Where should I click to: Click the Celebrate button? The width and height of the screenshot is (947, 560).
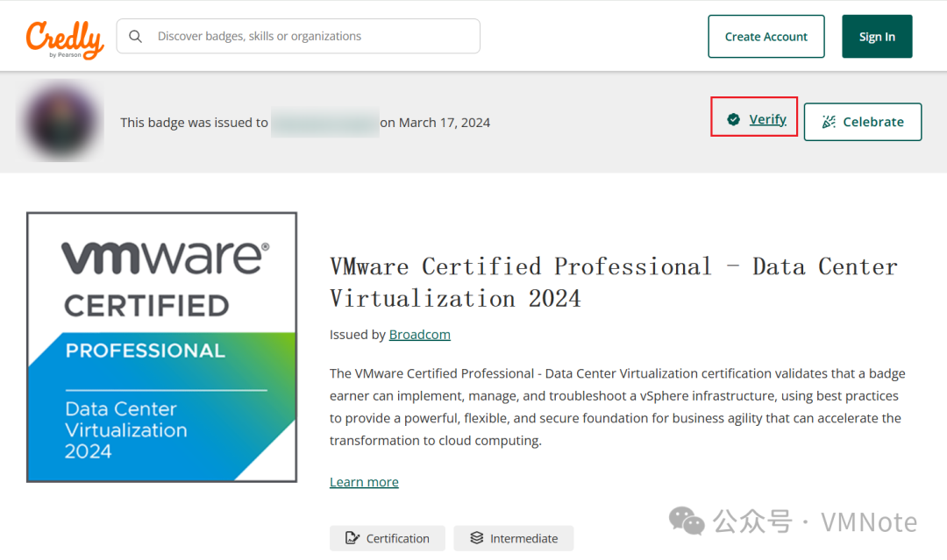click(863, 122)
